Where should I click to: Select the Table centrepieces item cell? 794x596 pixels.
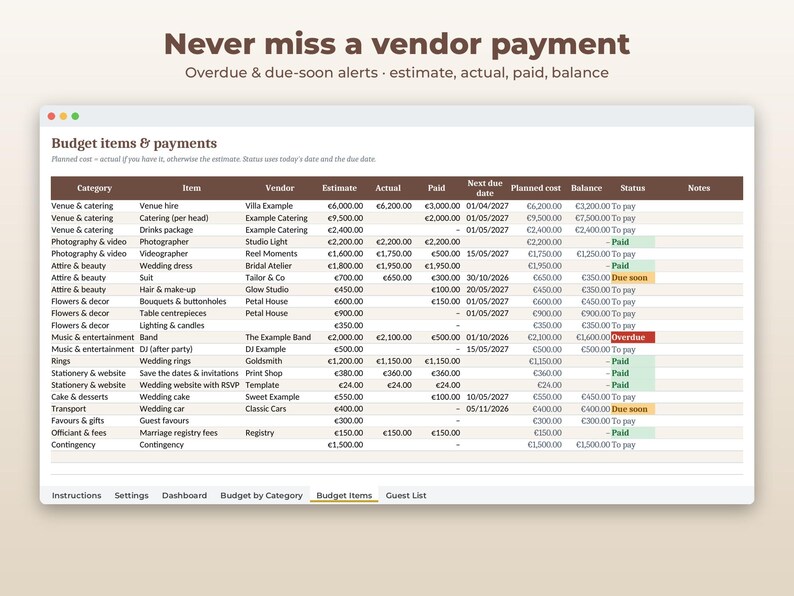point(173,313)
